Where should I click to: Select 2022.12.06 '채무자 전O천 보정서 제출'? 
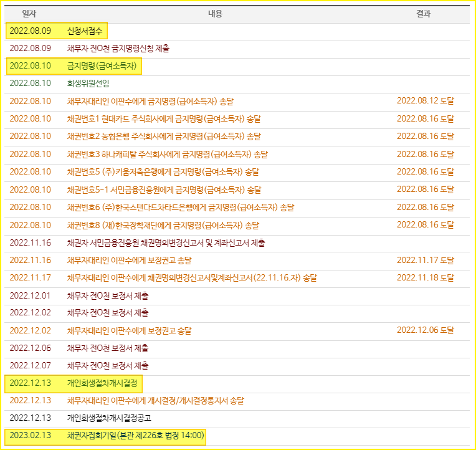tap(108, 348)
